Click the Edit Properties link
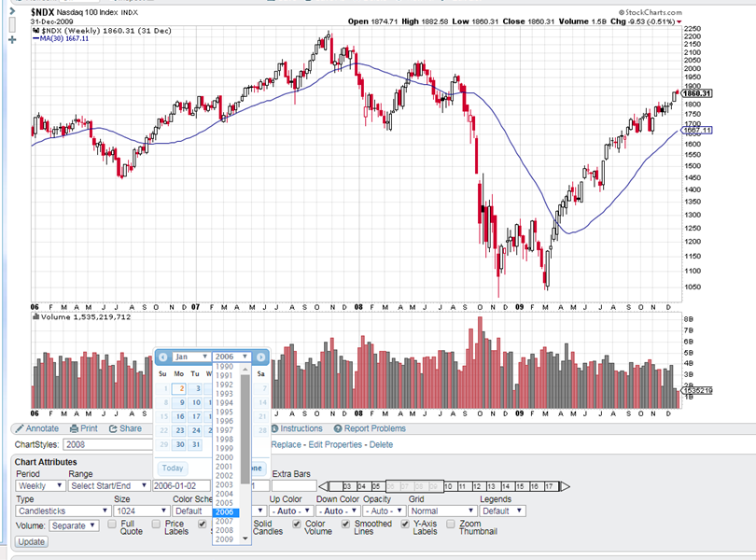756x560 pixels. (335, 444)
